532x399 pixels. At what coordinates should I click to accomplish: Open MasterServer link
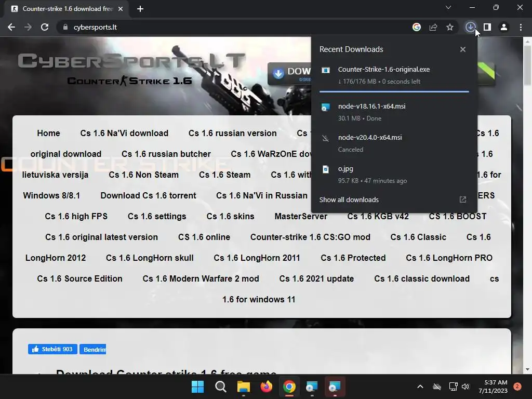pos(301,216)
